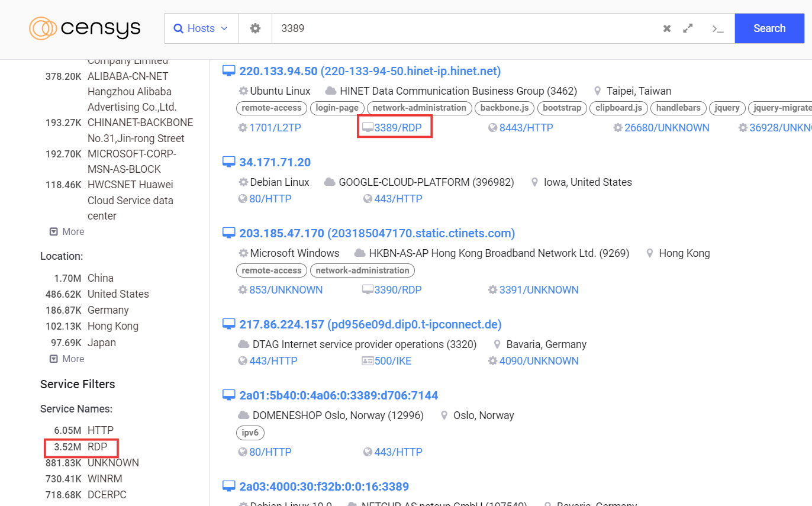
Task: Click 443/HTTP under DOMENESHOP host
Action: point(398,452)
